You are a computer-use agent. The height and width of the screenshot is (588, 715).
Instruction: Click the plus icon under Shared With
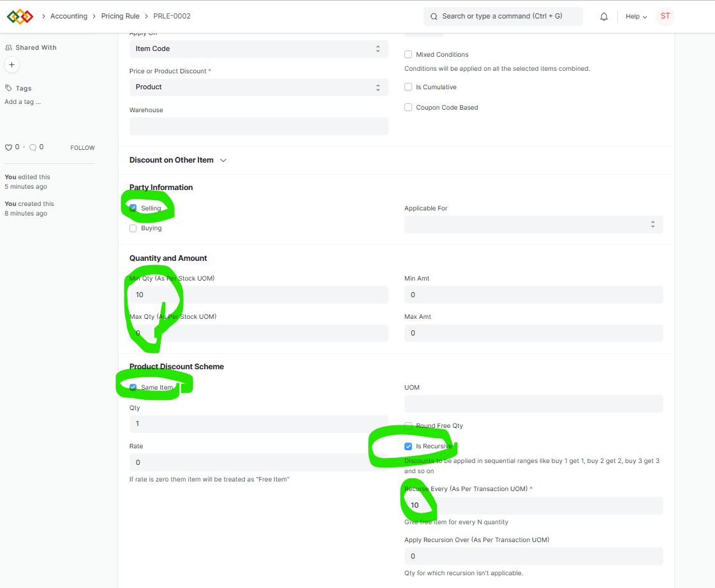[11, 64]
